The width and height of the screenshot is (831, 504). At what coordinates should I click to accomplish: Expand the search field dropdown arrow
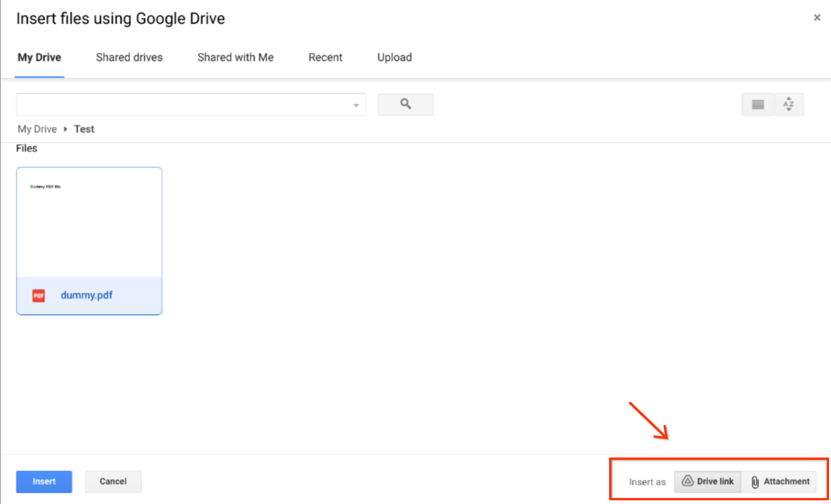click(x=356, y=105)
